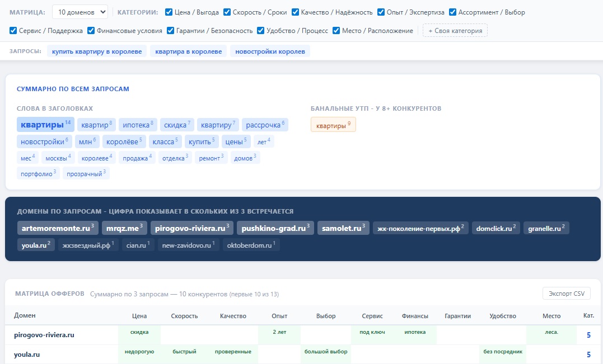The height and width of the screenshot is (364, 603).
Task: Select query квартира в королеве
Action: click(x=189, y=51)
